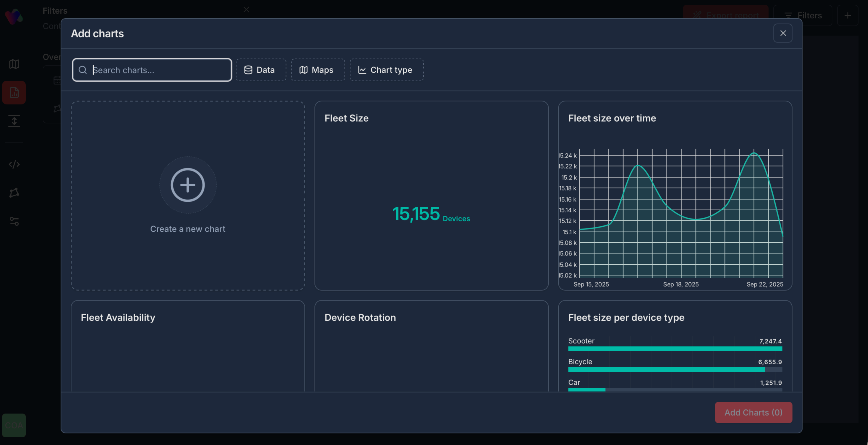This screenshot has height=445, width=868.
Task: Click the Add Charts (0) button
Action: pyautogui.click(x=753, y=412)
